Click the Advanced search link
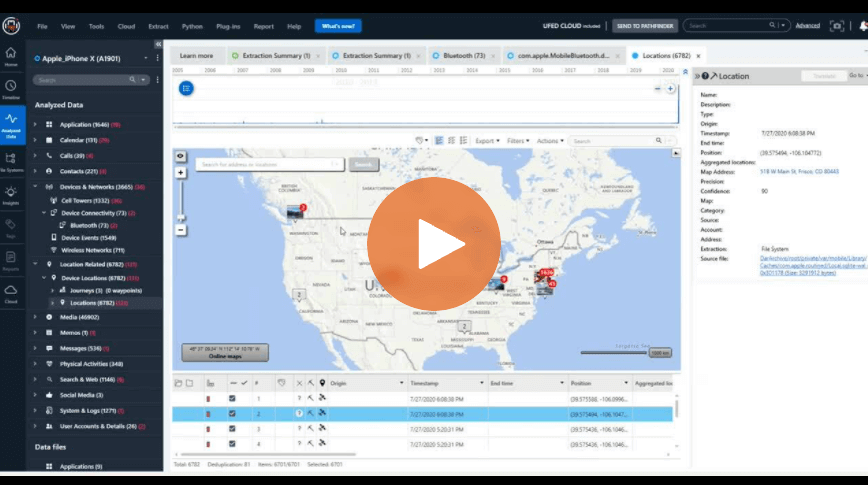The width and height of the screenshot is (868, 485). coord(807,25)
